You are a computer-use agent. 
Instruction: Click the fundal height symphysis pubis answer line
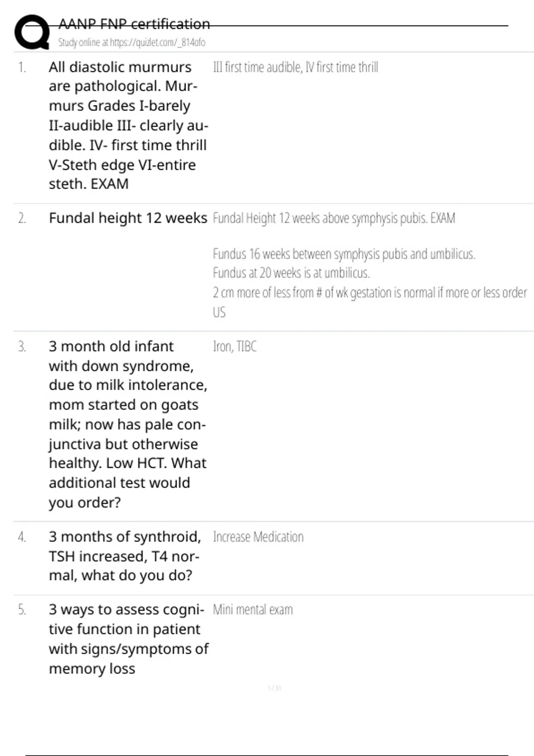coord(334,218)
